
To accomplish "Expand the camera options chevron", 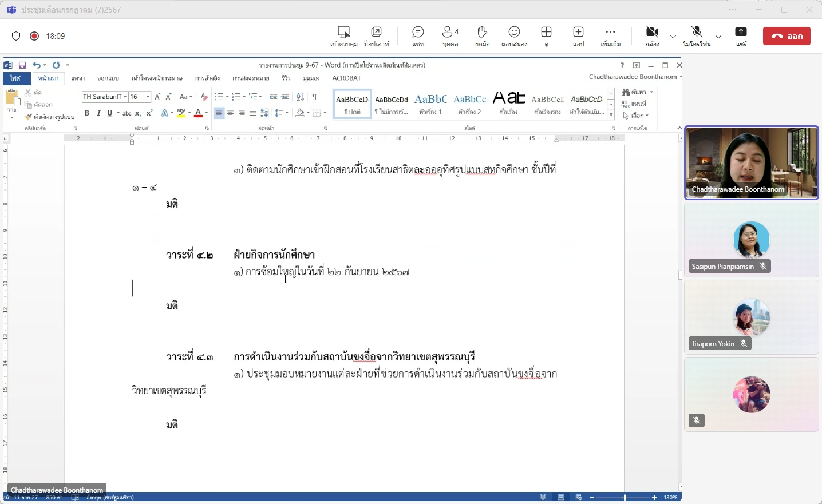I will pos(673,37).
